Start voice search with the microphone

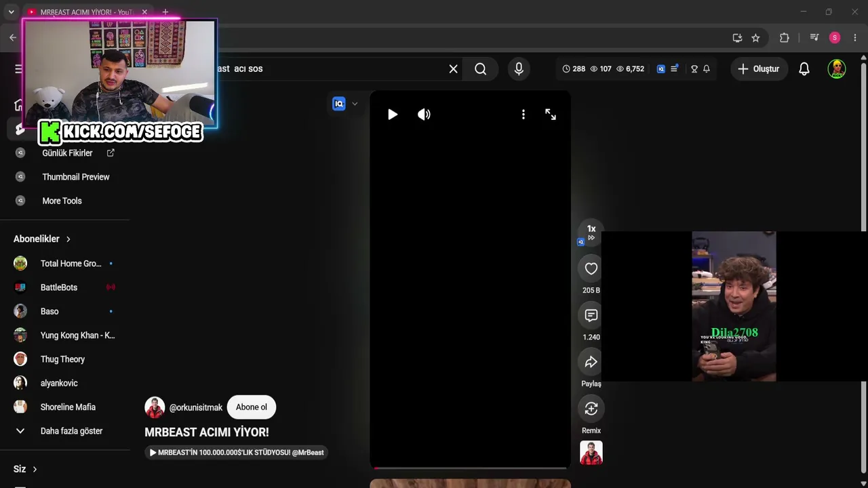coord(519,68)
